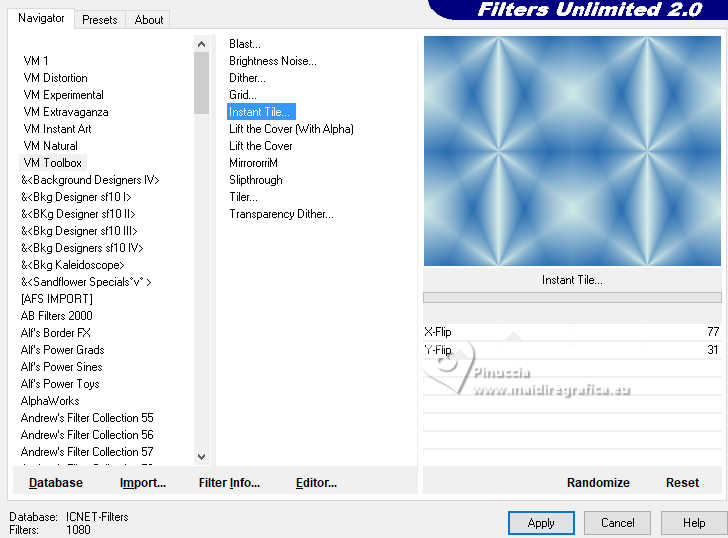Select AB Filters 2000 category
728x538 pixels.
(57, 316)
